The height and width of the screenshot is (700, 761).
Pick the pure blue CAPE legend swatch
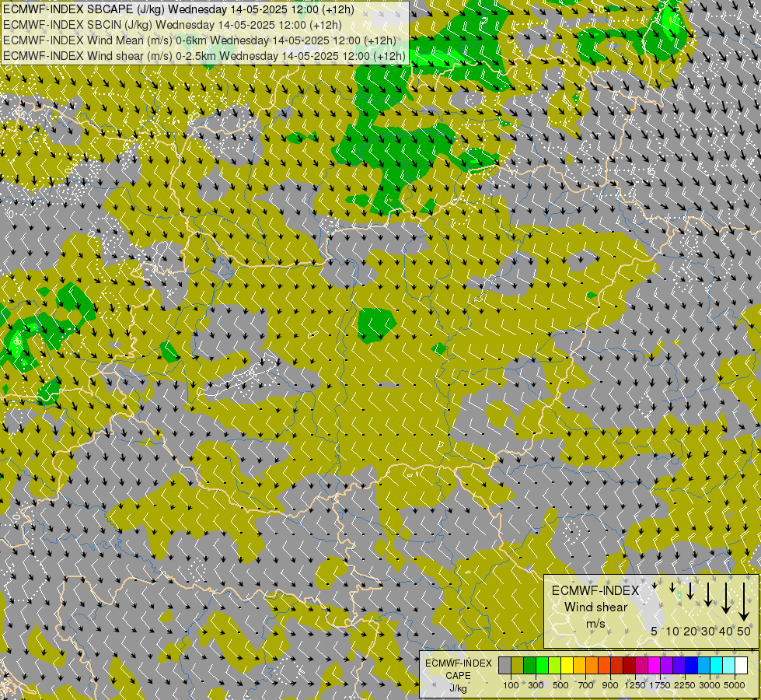pos(692,665)
